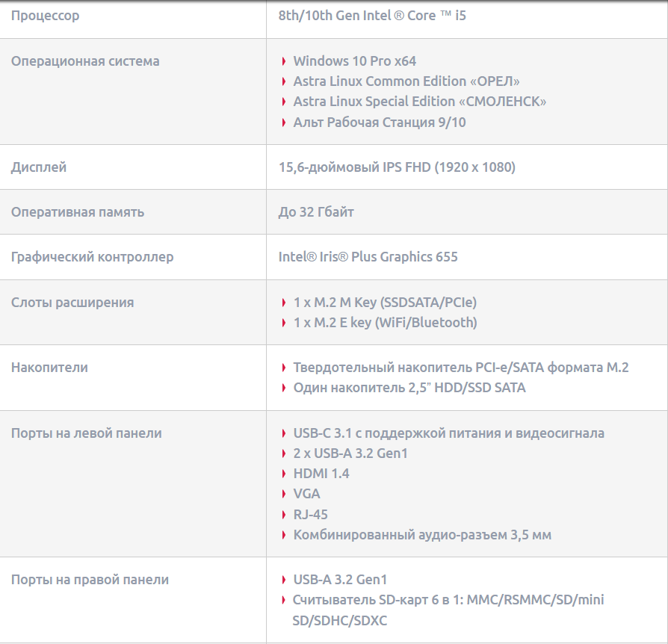Click red bullet before HDMI 1.4

tap(284, 474)
